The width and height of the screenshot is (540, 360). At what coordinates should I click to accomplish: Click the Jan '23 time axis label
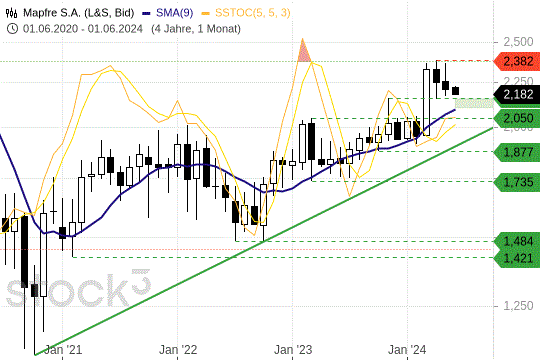pyautogui.click(x=293, y=350)
